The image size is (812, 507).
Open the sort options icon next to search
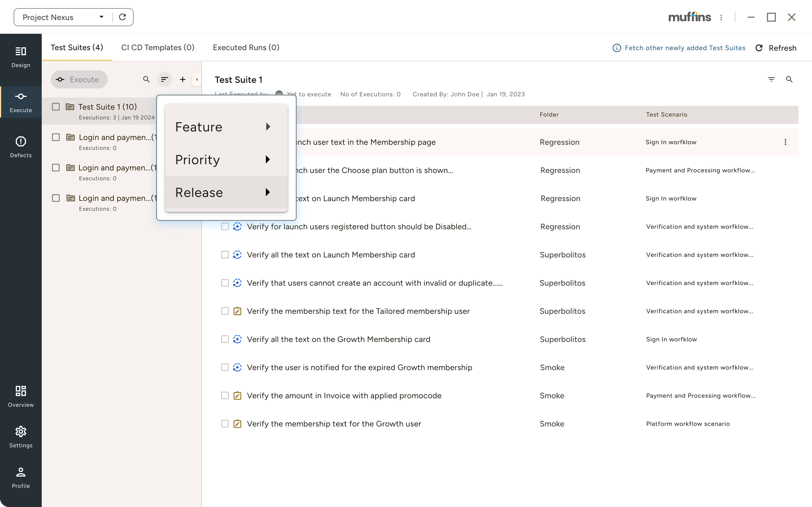tap(165, 79)
